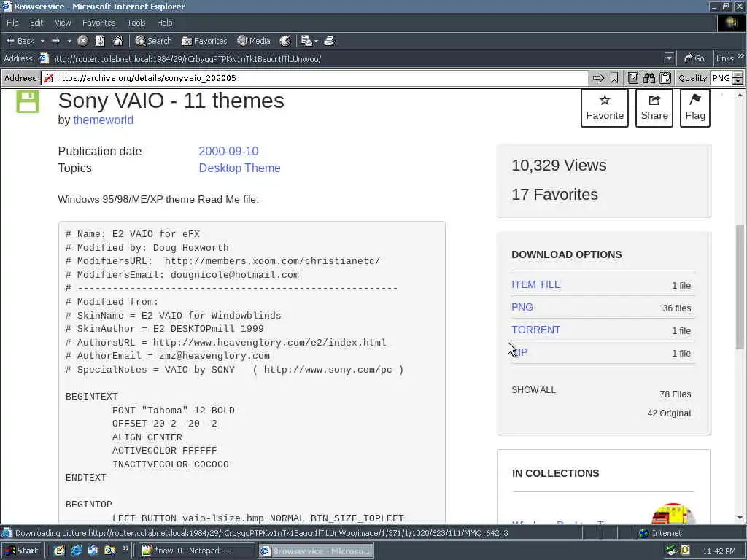Click the green floppy disk software icon
Image resolution: width=747 pixels, height=560 pixels.
28,101
